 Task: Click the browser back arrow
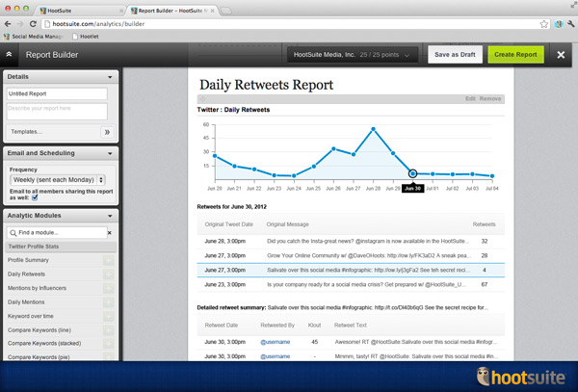(x=8, y=24)
